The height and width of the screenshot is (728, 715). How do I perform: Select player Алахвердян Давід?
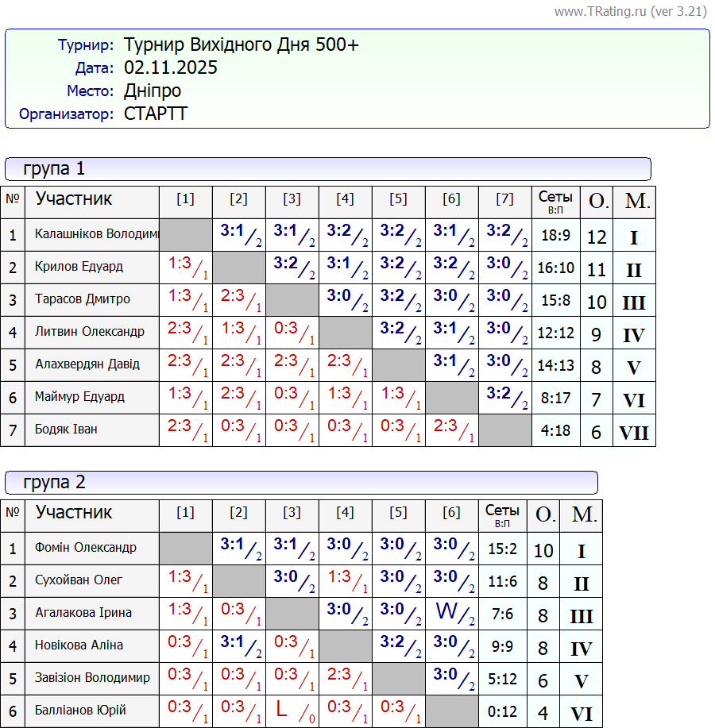(87, 364)
